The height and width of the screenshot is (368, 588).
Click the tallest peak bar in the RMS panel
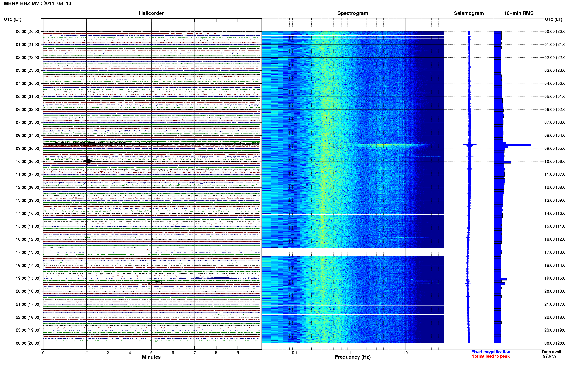pos(512,145)
